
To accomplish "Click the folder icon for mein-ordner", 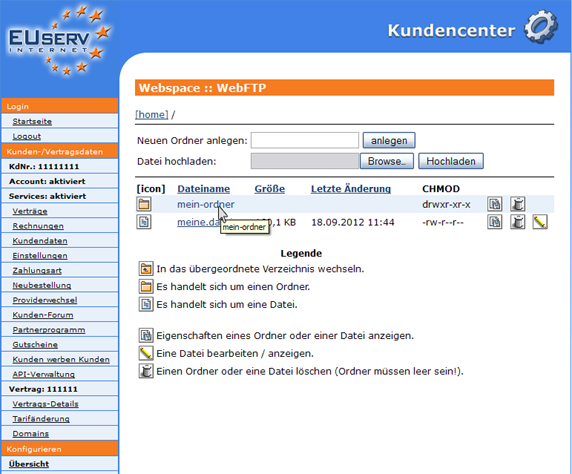I will (x=144, y=204).
